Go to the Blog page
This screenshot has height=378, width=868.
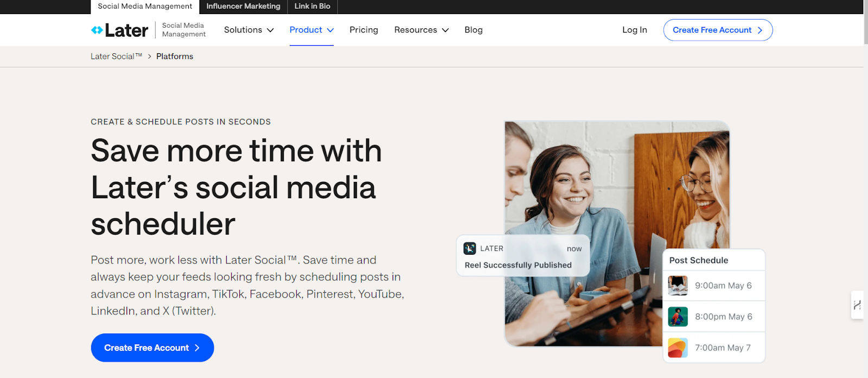474,30
